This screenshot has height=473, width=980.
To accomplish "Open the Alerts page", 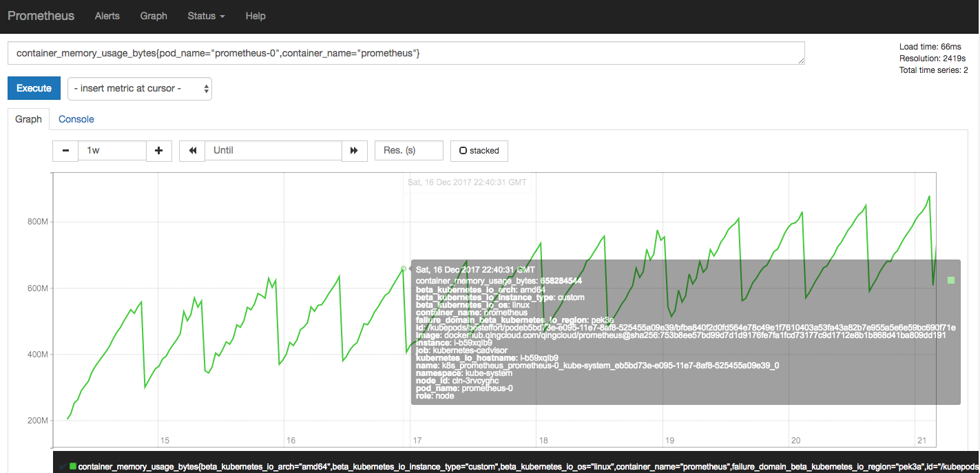I will [107, 16].
